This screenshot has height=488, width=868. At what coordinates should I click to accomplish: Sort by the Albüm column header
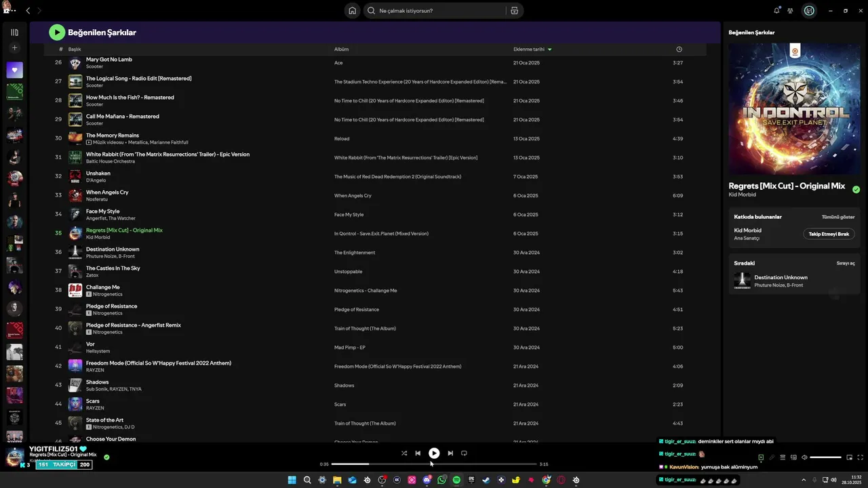coord(341,49)
